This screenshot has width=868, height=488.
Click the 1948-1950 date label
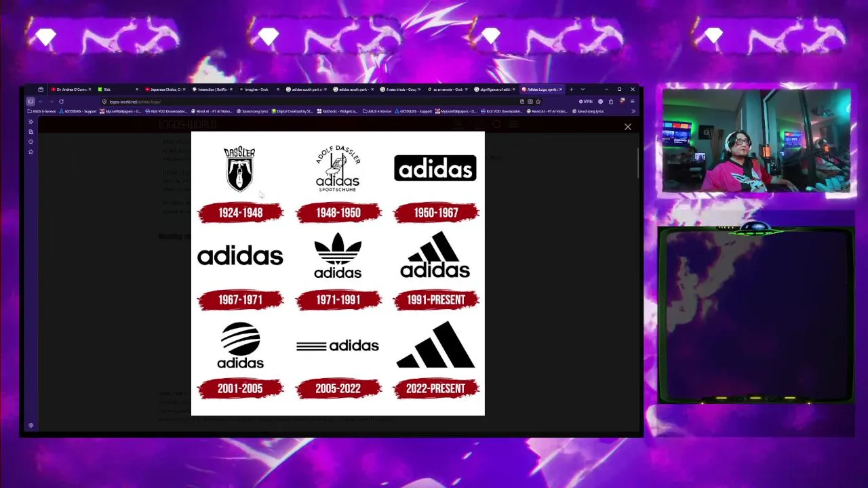(338, 213)
